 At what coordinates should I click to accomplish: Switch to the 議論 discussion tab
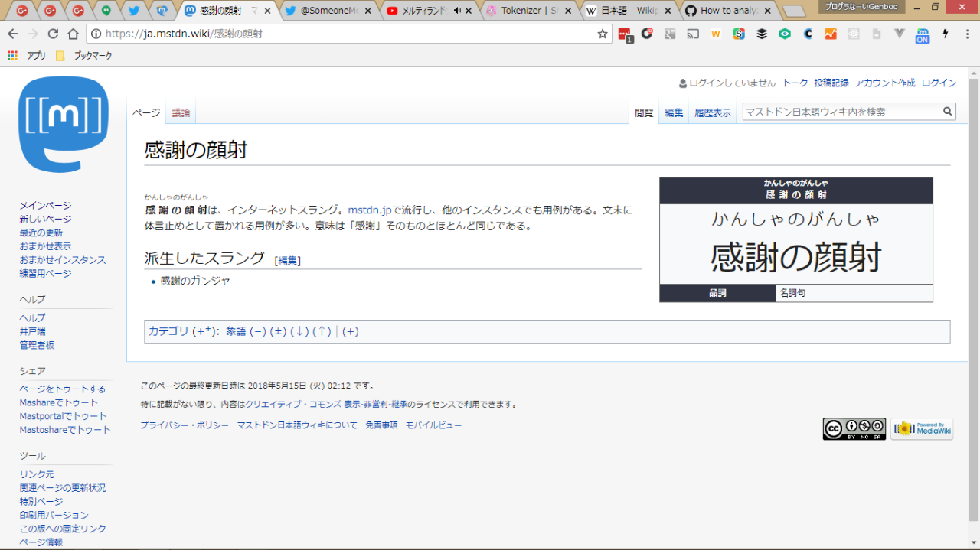pos(181,113)
